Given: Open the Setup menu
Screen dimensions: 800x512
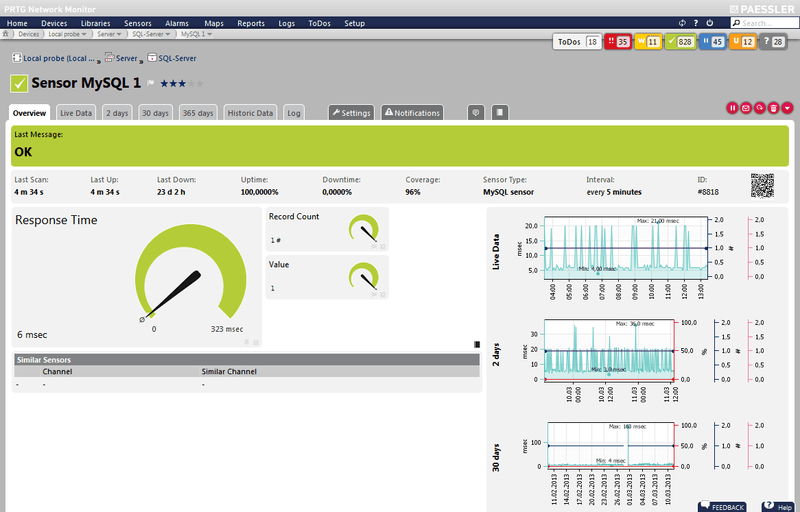Looking at the screenshot, I should pos(355,23).
